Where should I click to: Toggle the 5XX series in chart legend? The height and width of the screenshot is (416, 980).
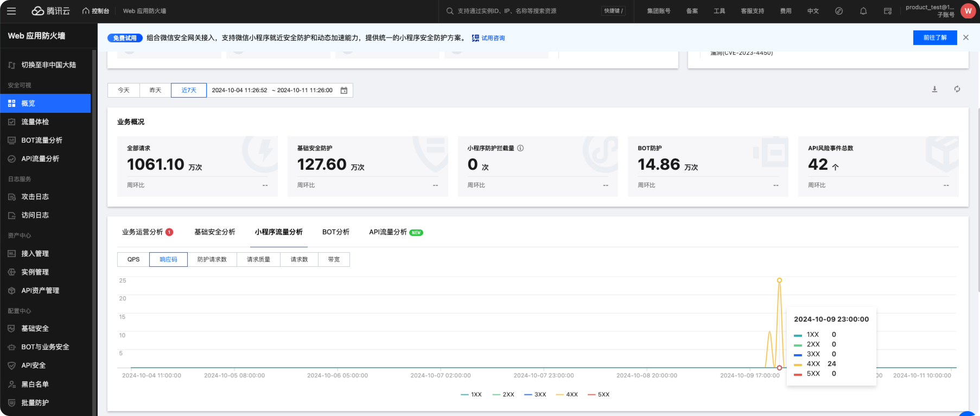[599, 394]
